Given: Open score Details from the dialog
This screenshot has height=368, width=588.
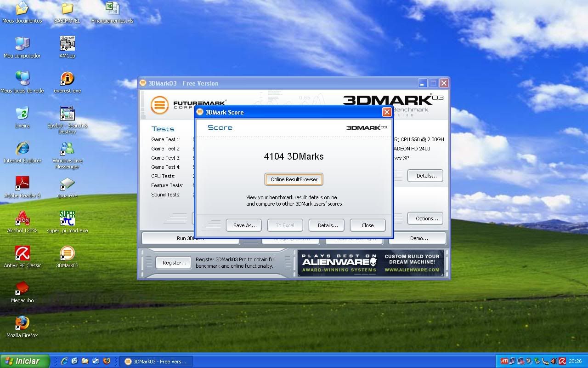Looking at the screenshot, I should click(x=326, y=225).
